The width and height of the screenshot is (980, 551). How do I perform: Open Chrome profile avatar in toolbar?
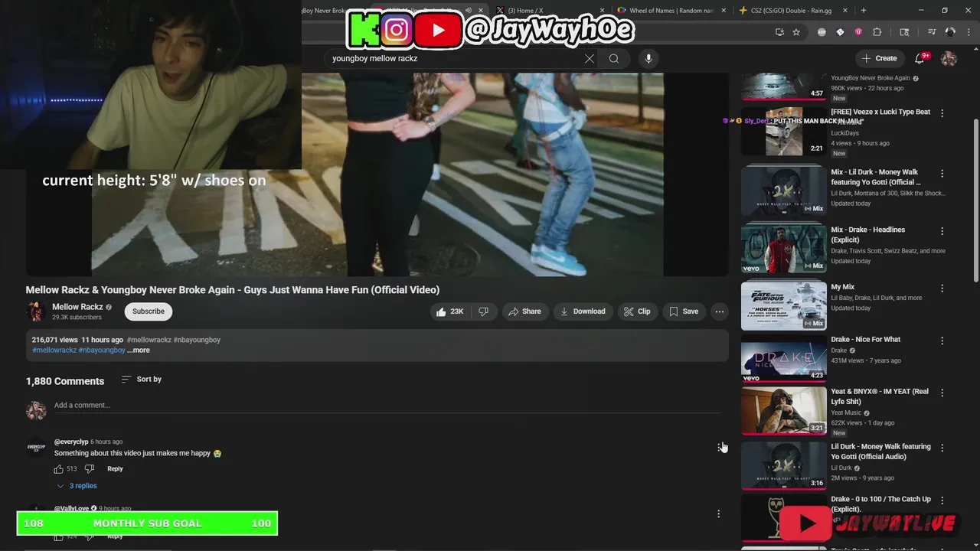coord(950,32)
